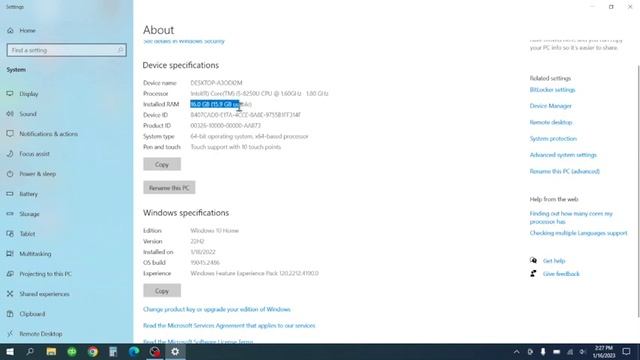Screen dimensions: 640x360
Task: Click the Windows 10 Home edition text
Action: (x=215, y=231)
